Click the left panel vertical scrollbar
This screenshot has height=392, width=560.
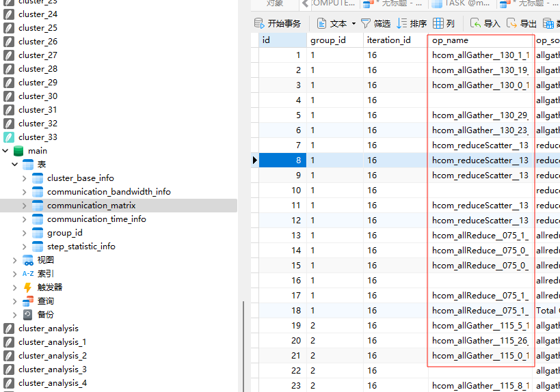pos(243,346)
